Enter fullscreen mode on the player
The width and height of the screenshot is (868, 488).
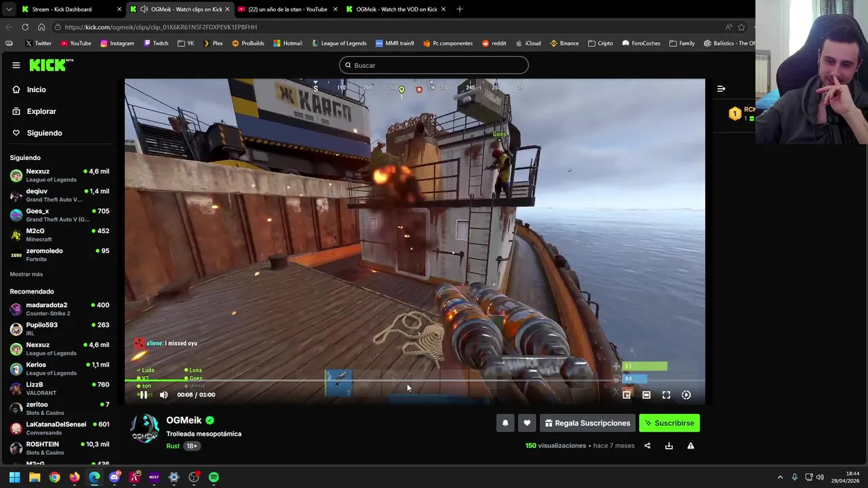[x=666, y=394]
